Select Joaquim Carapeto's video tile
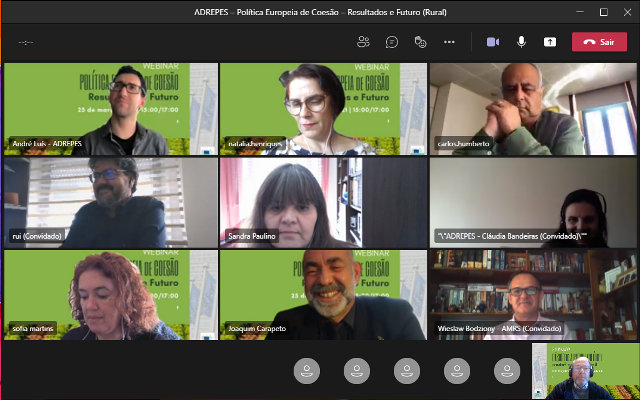 [x=323, y=294]
